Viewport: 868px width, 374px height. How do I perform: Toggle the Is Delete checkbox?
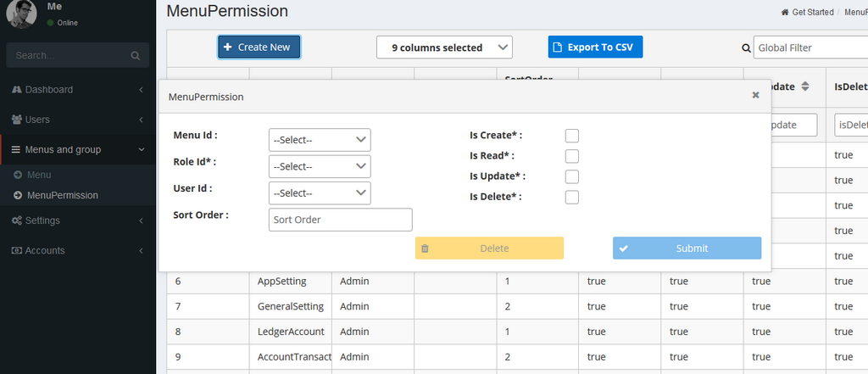(x=572, y=197)
